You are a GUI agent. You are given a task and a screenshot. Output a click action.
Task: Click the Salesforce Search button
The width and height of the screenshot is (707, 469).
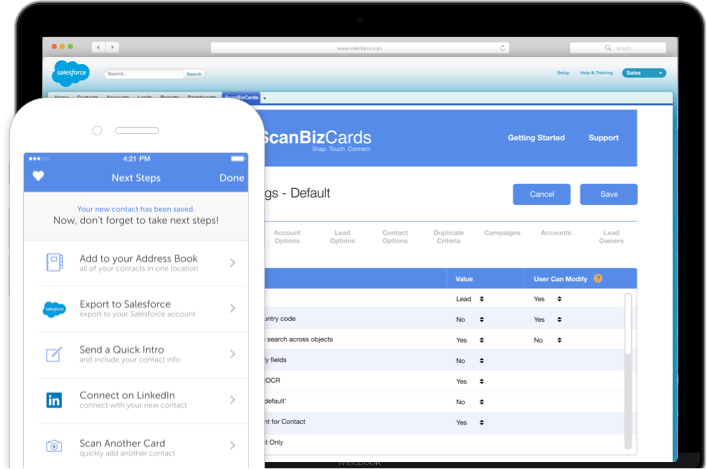(x=194, y=74)
